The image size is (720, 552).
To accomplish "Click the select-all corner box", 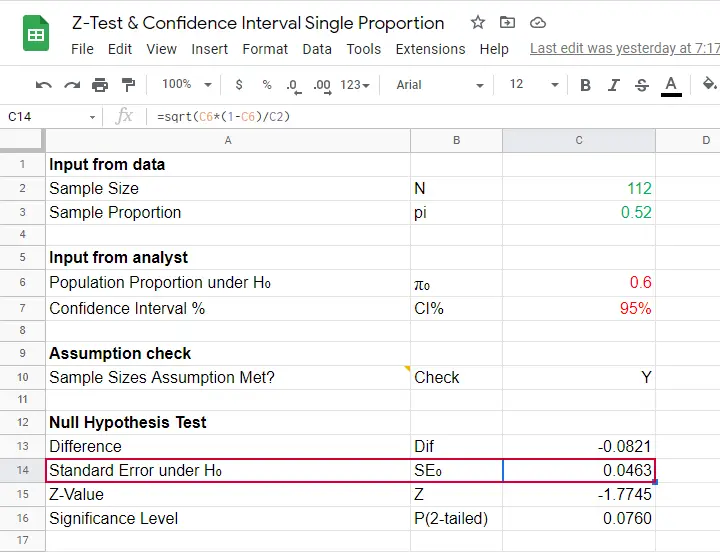I will point(22,141).
